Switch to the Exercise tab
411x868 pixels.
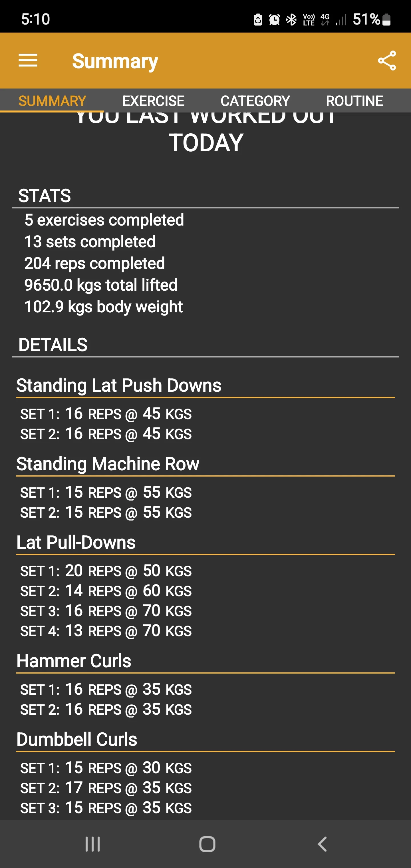click(x=153, y=101)
